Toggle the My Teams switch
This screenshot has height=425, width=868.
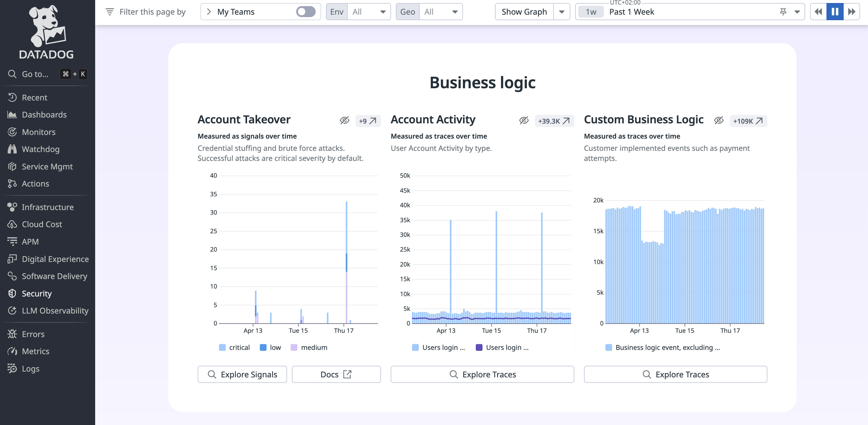(x=305, y=12)
